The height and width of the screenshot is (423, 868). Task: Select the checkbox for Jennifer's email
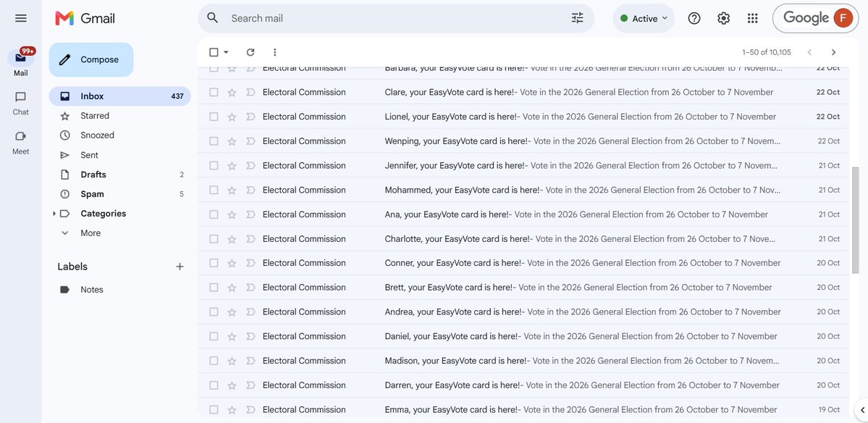[x=214, y=166]
